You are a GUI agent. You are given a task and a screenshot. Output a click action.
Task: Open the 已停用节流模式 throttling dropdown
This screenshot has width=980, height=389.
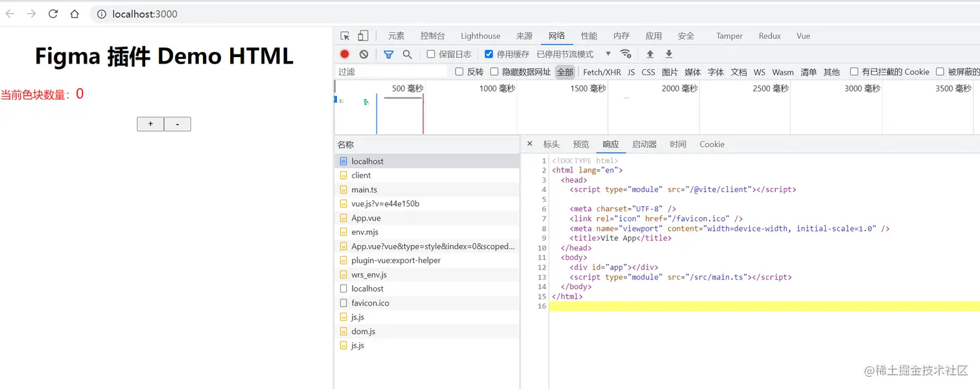(x=574, y=54)
